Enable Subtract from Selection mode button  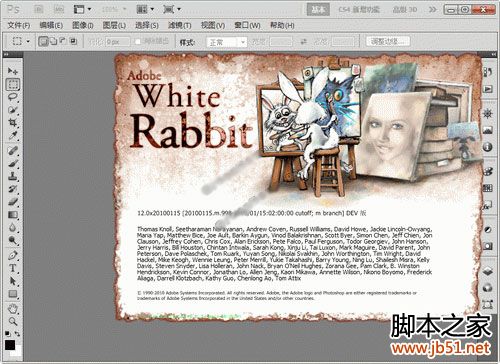[x=63, y=41]
